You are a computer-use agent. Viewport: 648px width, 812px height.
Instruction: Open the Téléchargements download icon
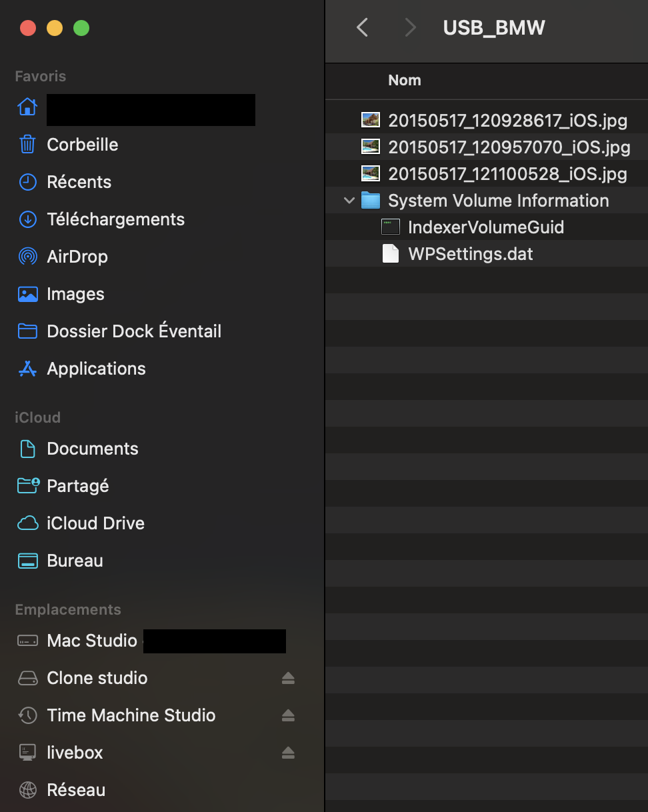27,219
